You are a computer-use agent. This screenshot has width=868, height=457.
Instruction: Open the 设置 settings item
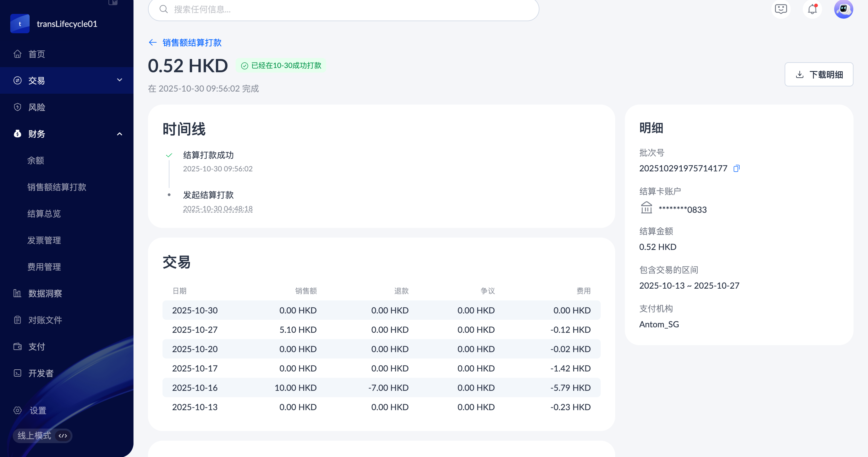tap(38, 410)
